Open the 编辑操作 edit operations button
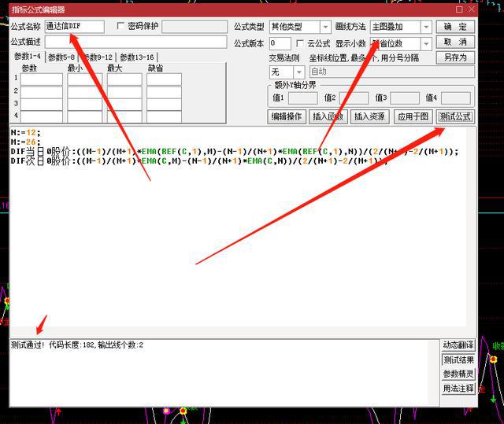This screenshot has height=424, width=504. coord(287,116)
